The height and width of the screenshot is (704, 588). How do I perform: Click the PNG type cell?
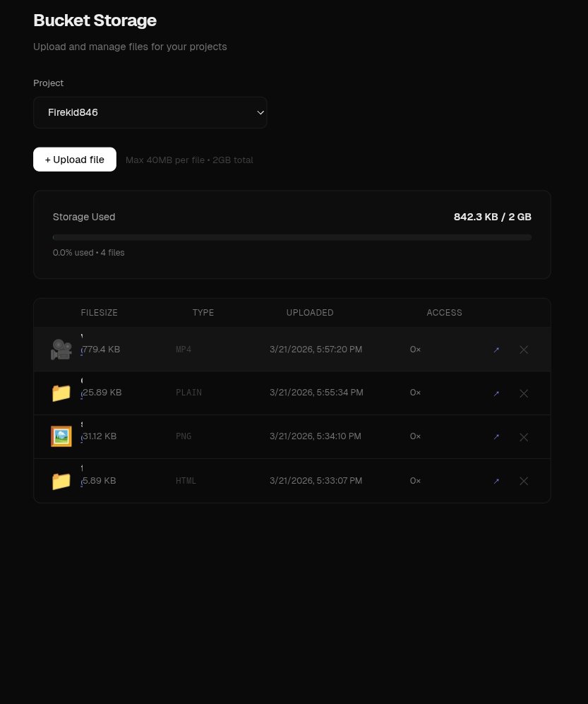(x=184, y=436)
